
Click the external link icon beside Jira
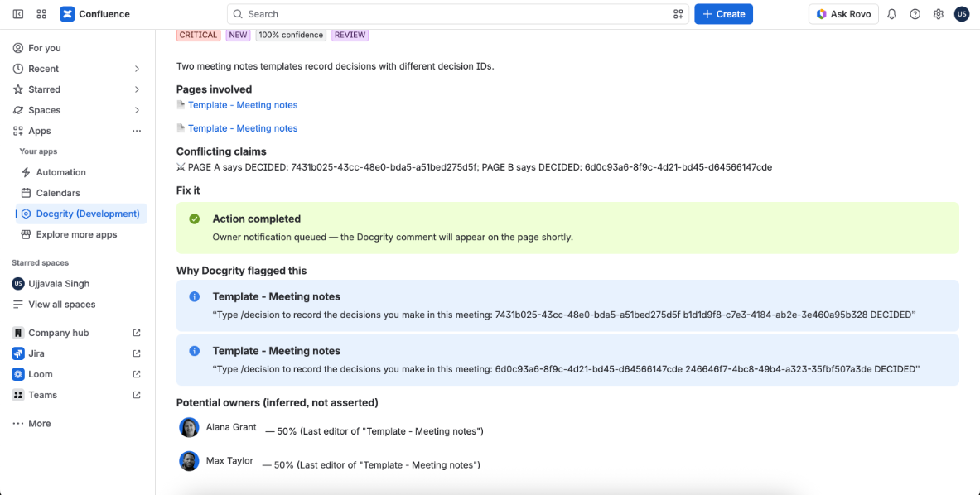(x=137, y=353)
